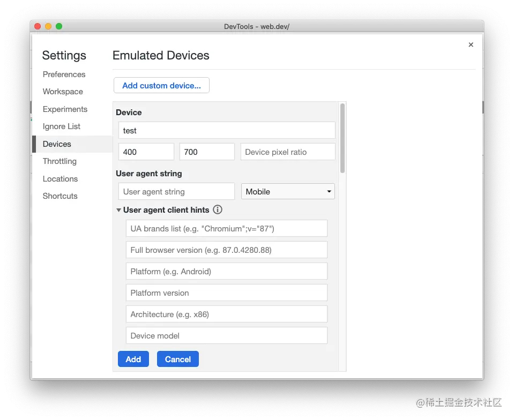Focus Platform (e.g. Android) field
514x420 pixels.
[227, 271]
